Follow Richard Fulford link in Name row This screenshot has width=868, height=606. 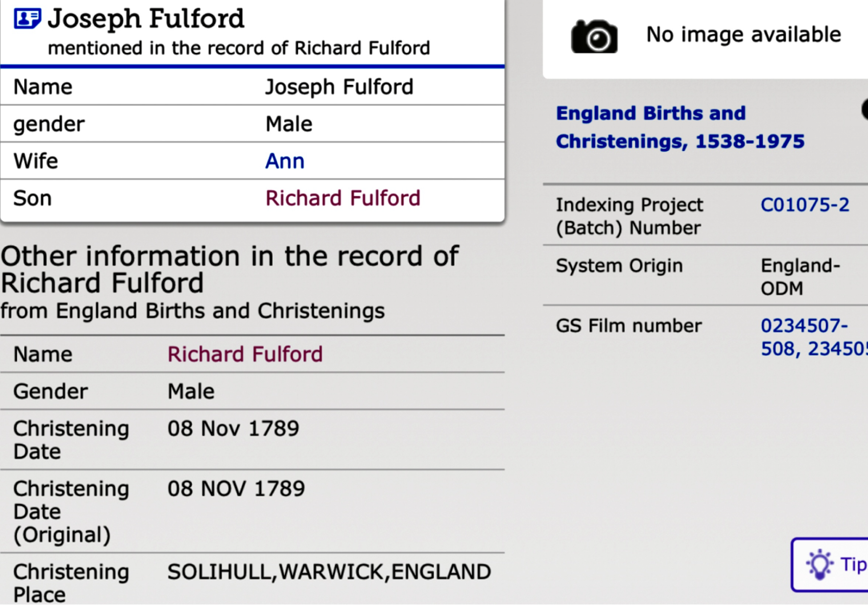245,354
